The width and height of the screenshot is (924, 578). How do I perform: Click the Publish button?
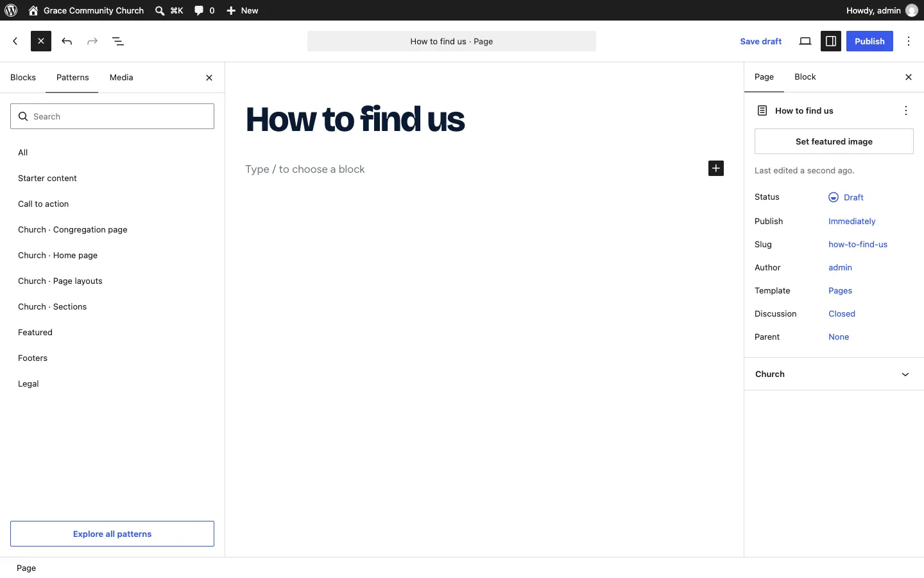[x=869, y=41]
